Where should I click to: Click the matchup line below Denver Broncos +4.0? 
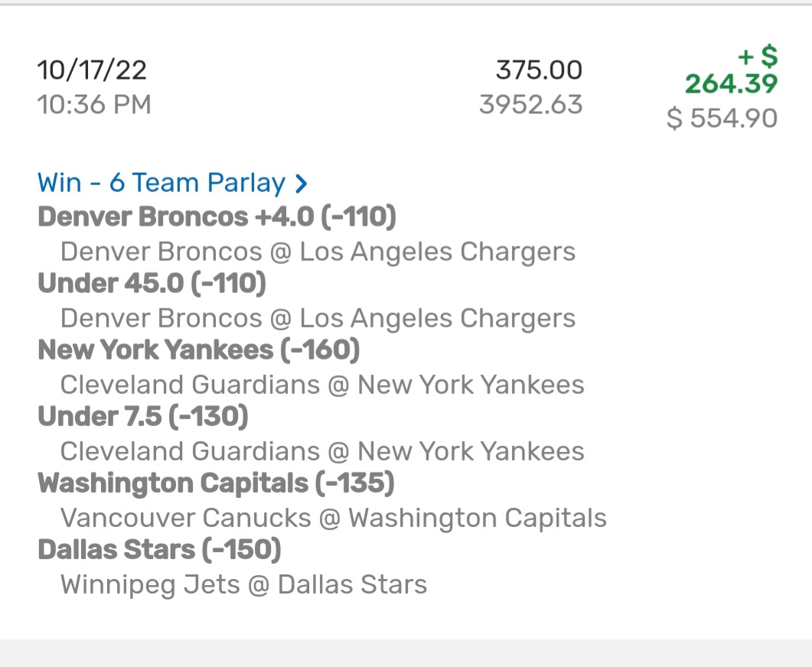(x=318, y=251)
